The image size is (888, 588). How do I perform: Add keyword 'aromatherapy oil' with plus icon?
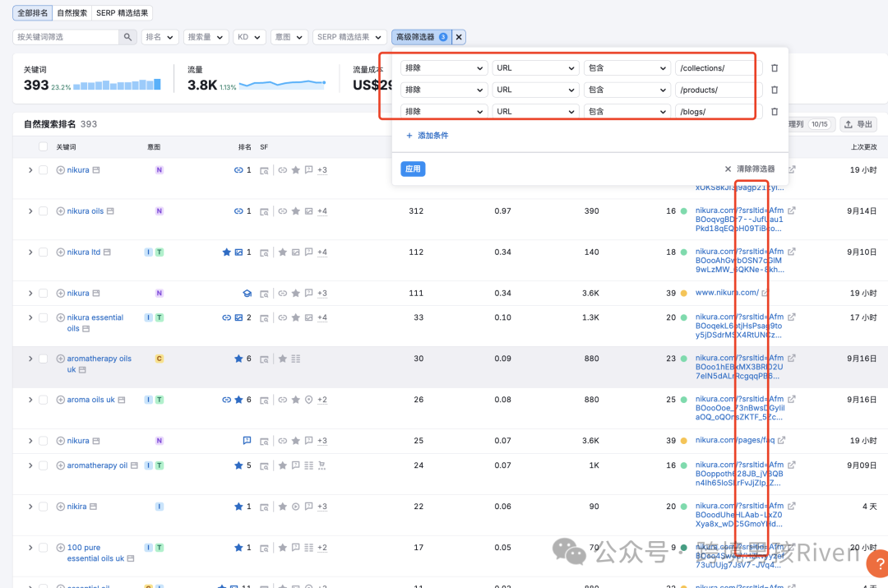61,465
